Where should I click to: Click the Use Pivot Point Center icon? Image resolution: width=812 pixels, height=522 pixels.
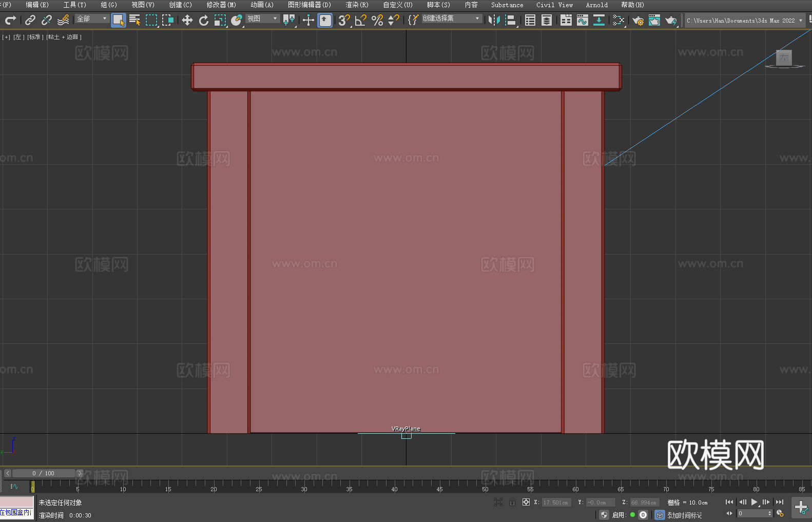click(289, 20)
